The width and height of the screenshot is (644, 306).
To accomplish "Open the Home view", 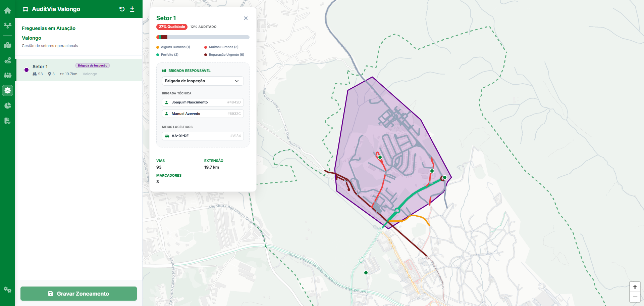I will [x=7, y=10].
